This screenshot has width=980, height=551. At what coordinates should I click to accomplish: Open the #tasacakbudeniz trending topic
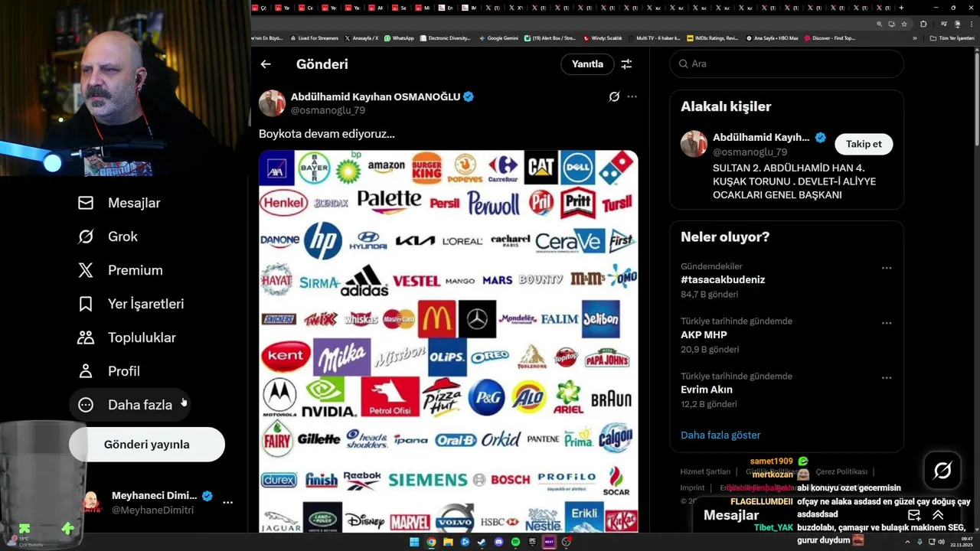723,280
